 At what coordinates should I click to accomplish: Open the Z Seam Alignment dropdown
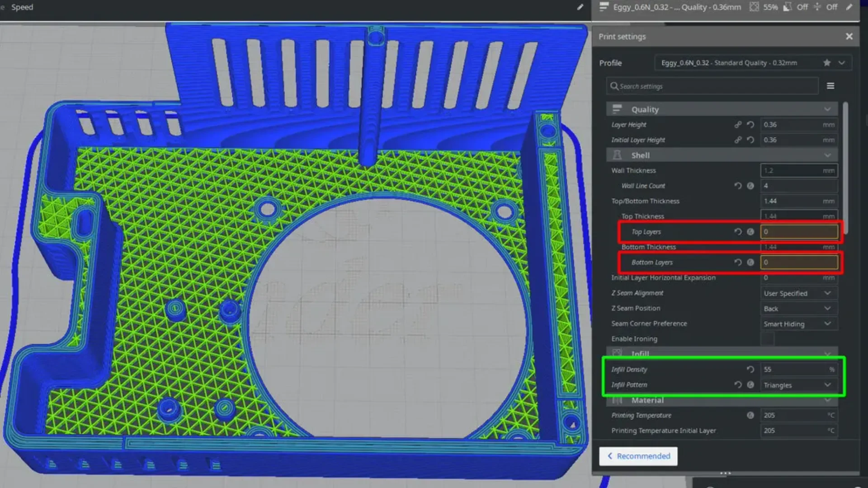tap(799, 293)
